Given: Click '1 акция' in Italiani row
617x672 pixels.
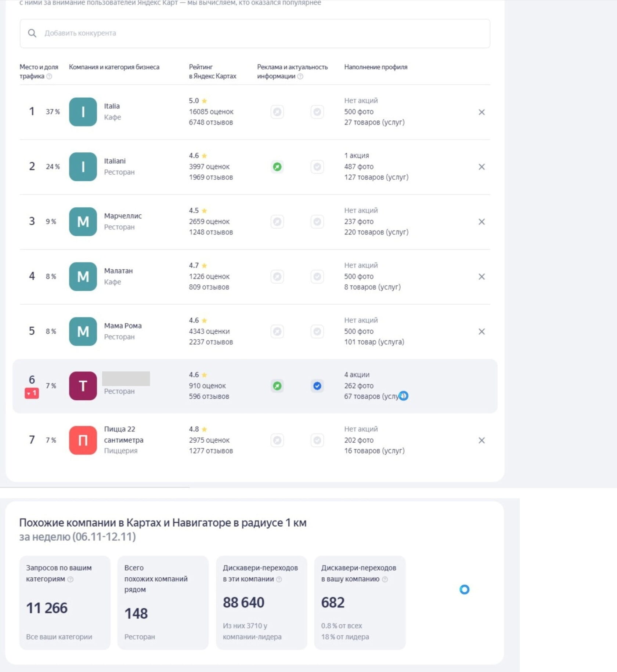Looking at the screenshot, I should click(357, 156).
